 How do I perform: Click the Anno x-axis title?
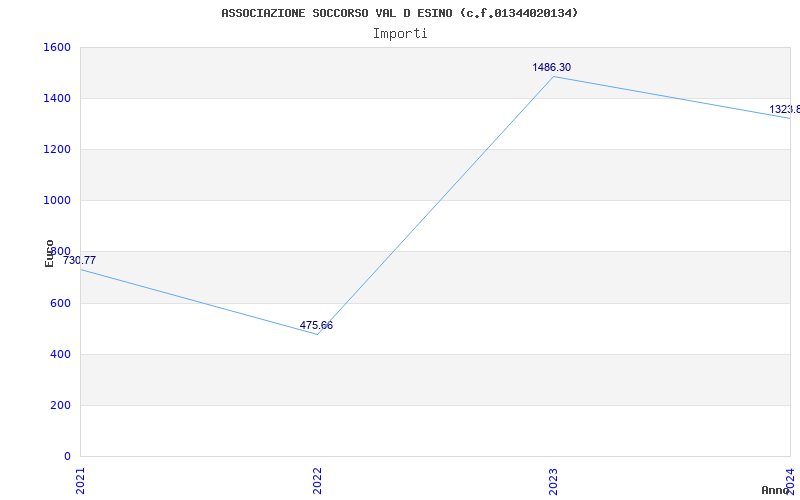[776, 490]
